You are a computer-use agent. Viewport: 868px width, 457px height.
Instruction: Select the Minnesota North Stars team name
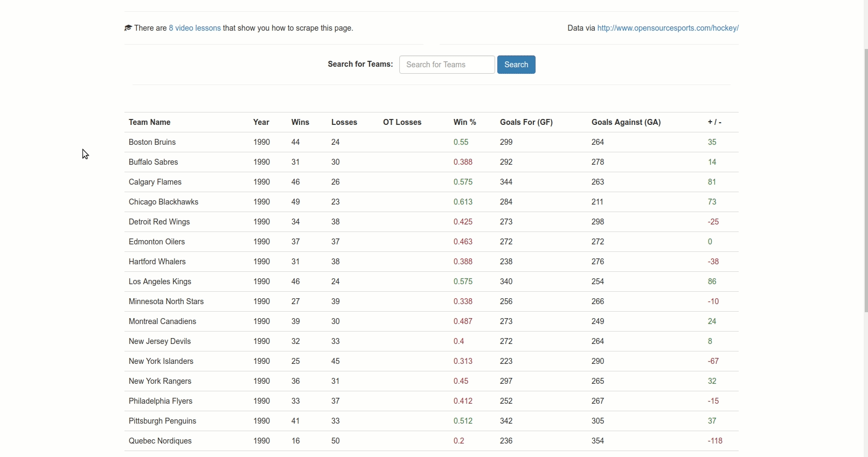coord(166,301)
